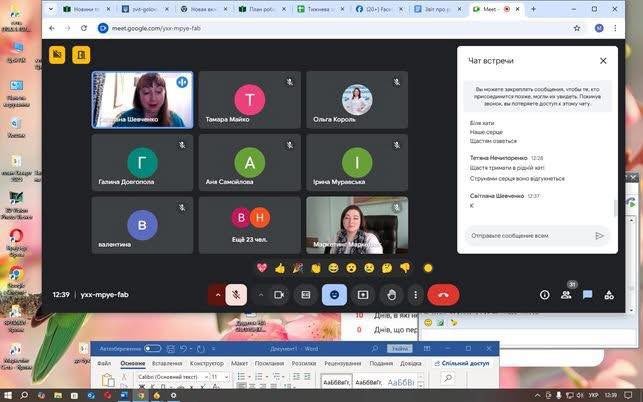Open the 'Вставлення' ribbon tab in Word
Viewport: 643px width, 402px height.
pos(167,363)
